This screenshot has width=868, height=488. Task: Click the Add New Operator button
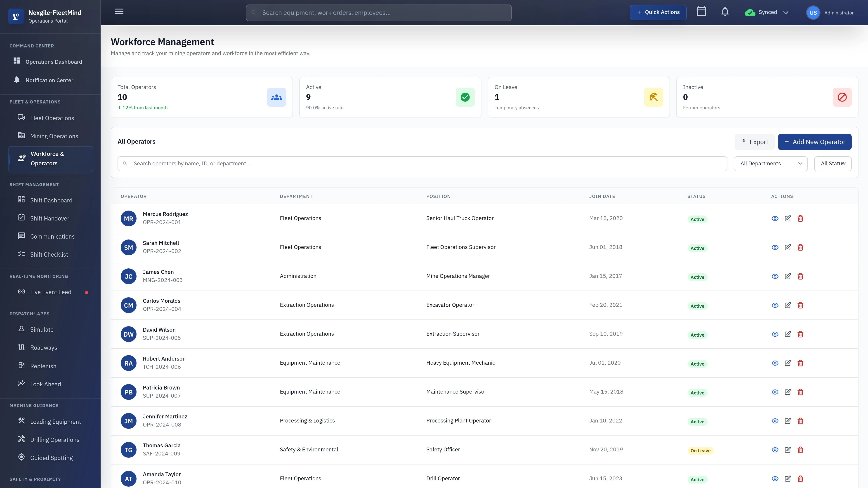coord(814,141)
